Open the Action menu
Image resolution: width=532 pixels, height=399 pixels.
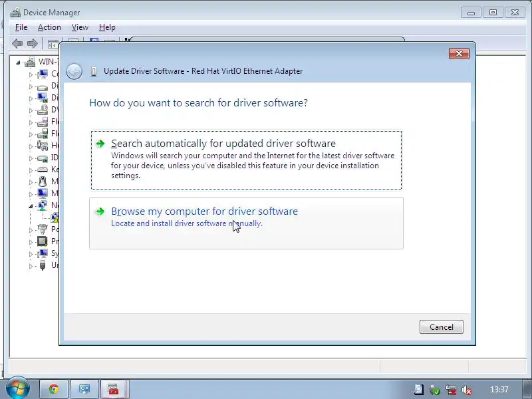point(49,27)
